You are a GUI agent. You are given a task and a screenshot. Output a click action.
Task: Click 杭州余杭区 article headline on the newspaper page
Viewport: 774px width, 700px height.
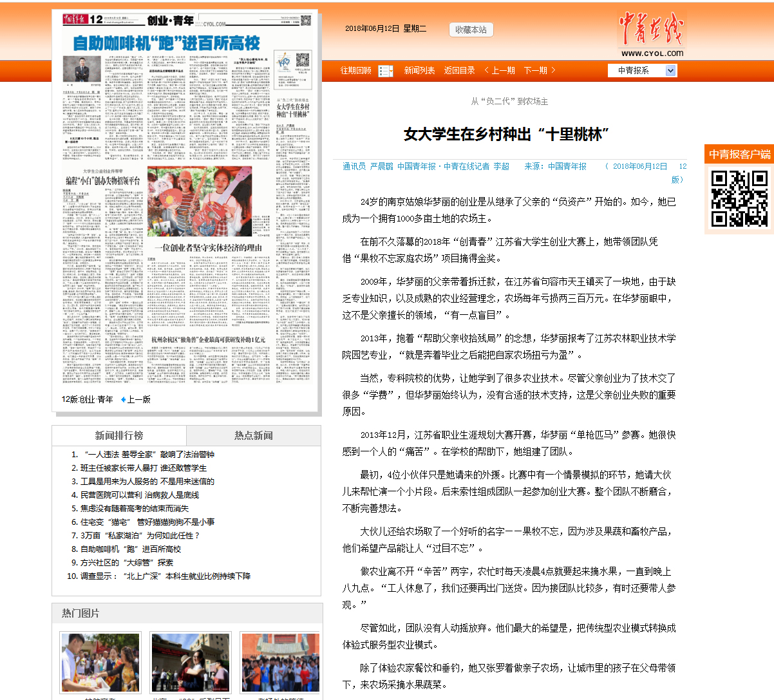tap(209, 339)
